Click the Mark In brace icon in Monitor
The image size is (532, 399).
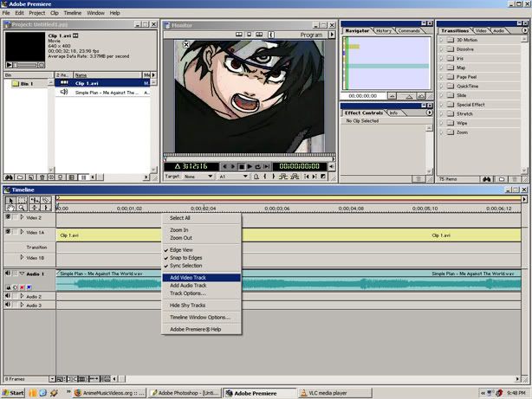pyautogui.click(x=265, y=177)
